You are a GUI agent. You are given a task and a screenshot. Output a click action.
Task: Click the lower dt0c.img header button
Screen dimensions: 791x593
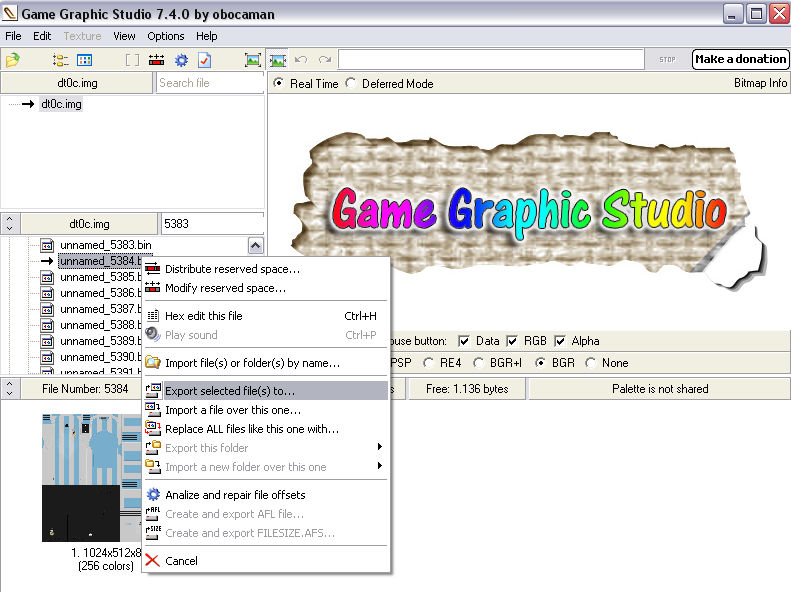[x=89, y=224]
